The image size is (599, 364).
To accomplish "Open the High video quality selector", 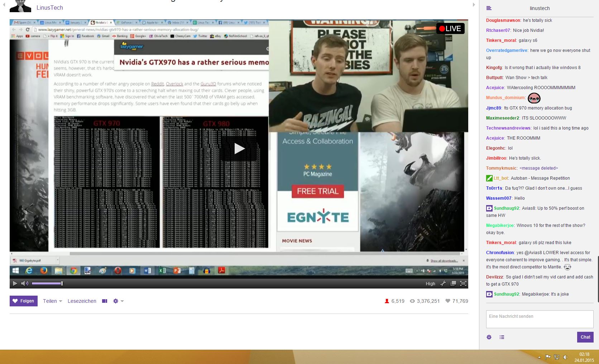I will click(430, 283).
